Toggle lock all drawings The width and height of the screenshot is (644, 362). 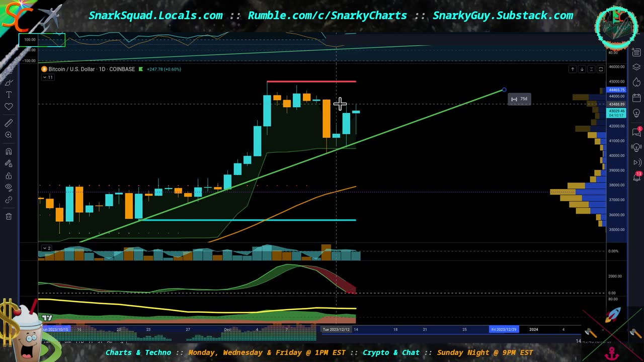pos(9,175)
